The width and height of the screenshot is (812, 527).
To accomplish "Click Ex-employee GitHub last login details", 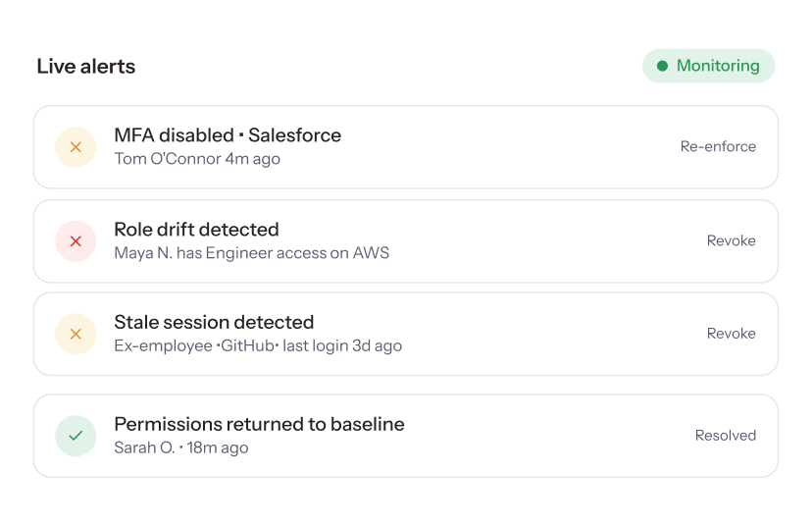I will click(258, 345).
